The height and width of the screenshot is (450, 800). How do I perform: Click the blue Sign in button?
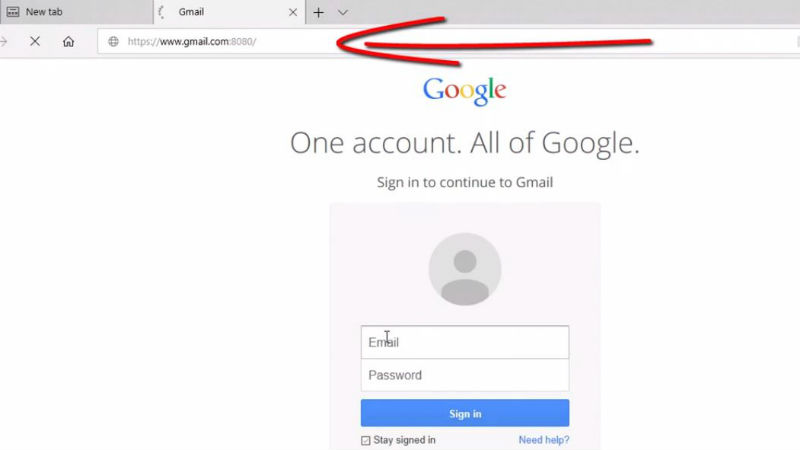(x=465, y=413)
